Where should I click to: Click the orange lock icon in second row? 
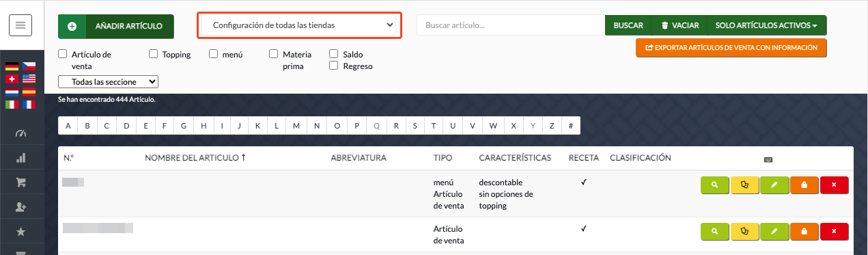pos(804,232)
